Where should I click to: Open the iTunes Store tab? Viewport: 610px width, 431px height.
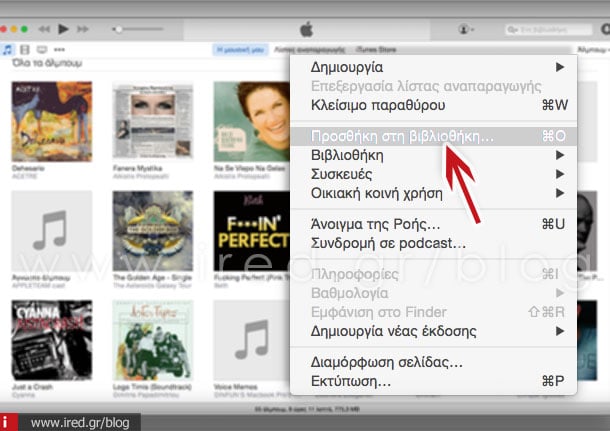(376, 50)
